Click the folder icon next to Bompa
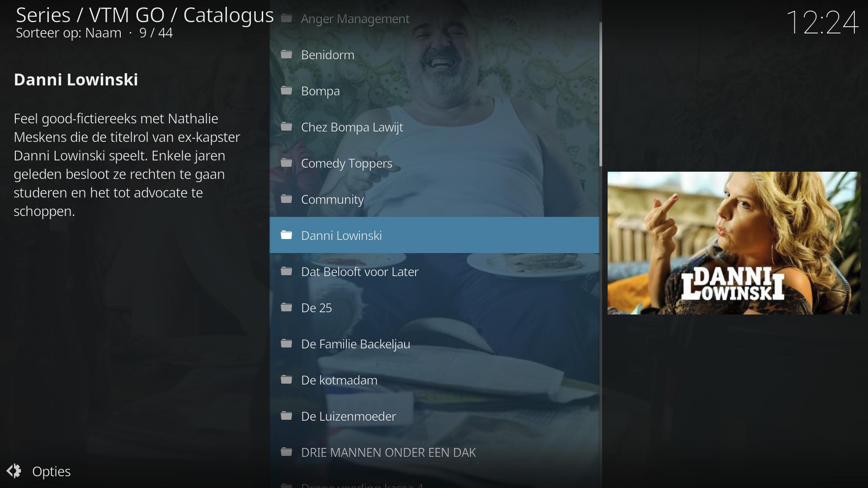The image size is (868, 488). (286, 91)
